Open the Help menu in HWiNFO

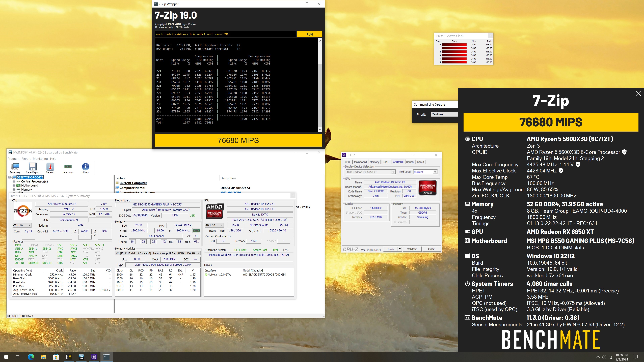coord(53,159)
